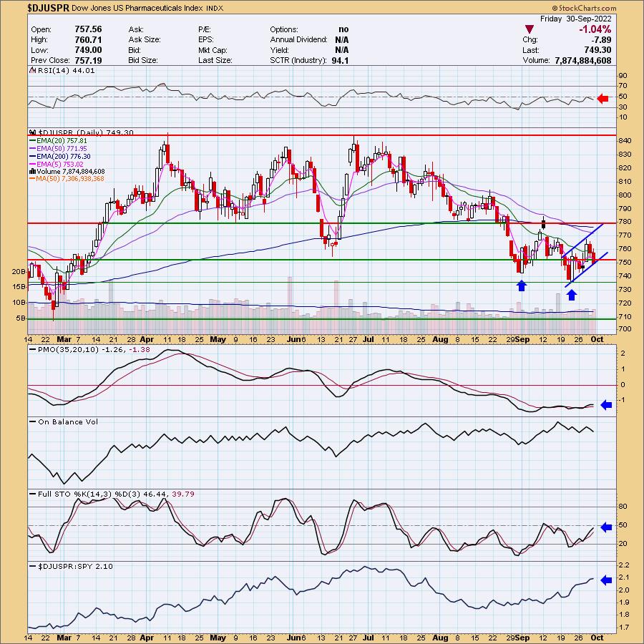This screenshot has height=644, width=644.
Task: Click the RSI(14) 44.01 indicator label
Action: coord(67,70)
